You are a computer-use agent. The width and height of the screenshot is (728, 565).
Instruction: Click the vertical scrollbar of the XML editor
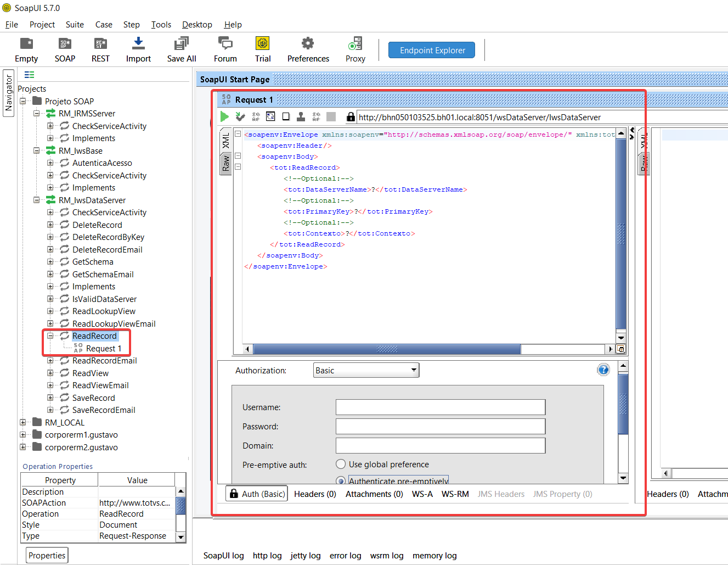pyautogui.click(x=621, y=236)
